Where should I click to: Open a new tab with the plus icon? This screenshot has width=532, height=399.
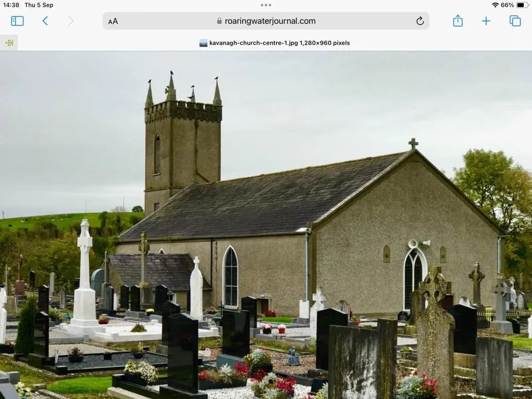click(486, 21)
